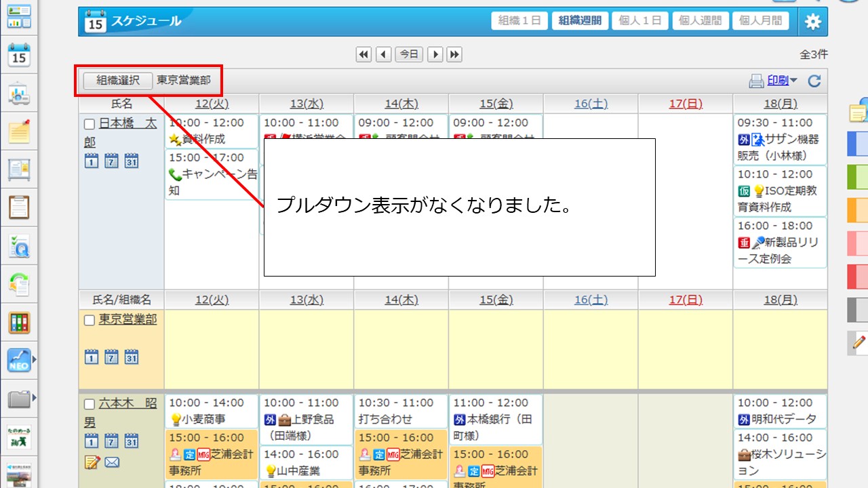Tick the checkbox next to 六本木 昭男
Image resolution: width=868 pixels, height=488 pixels.
tap(90, 405)
